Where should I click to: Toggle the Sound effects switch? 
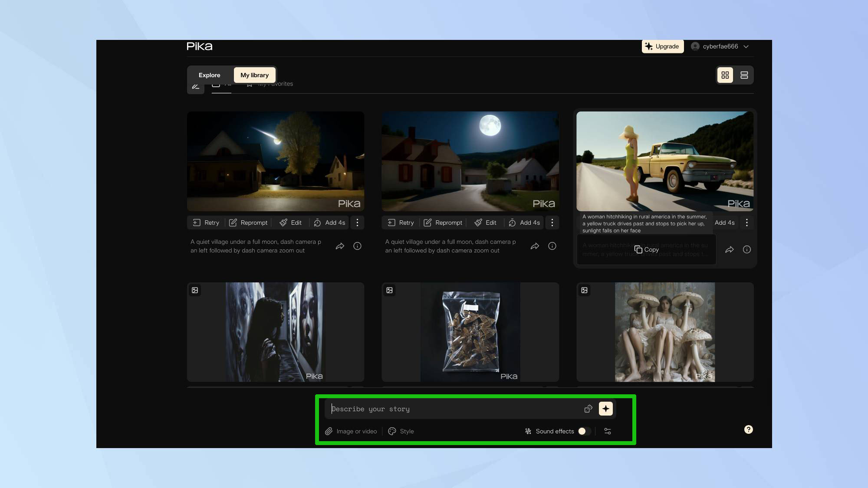click(x=584, y=431)
